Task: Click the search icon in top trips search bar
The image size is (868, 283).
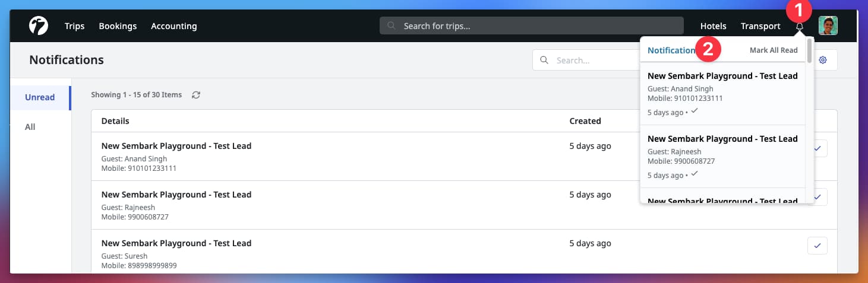Action: click(391, 26)
